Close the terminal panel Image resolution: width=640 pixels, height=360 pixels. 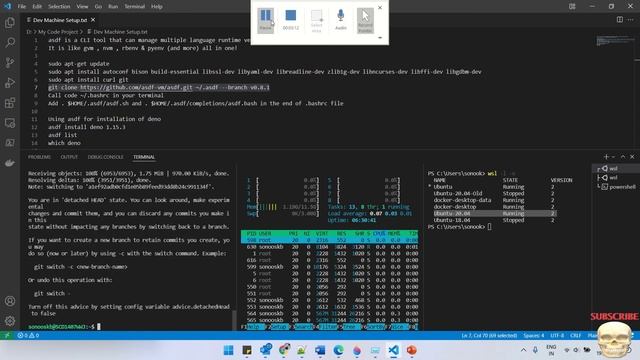632,157
